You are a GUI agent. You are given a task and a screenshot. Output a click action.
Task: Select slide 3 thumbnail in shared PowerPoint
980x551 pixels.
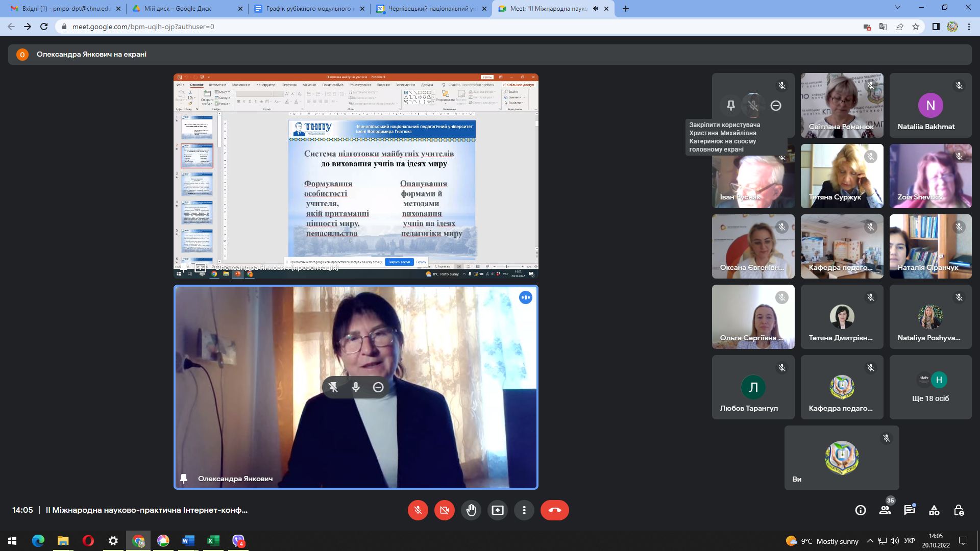tap(197, 184)
